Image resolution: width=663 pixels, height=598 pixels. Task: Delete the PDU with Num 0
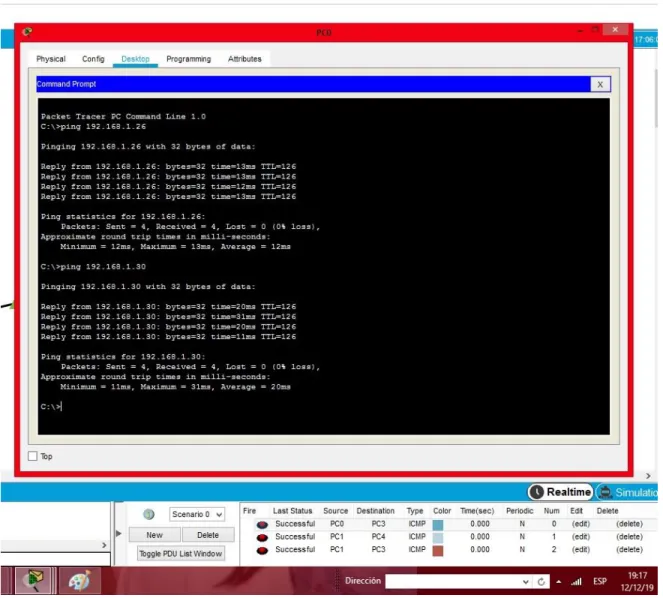(x=629, y=524)
